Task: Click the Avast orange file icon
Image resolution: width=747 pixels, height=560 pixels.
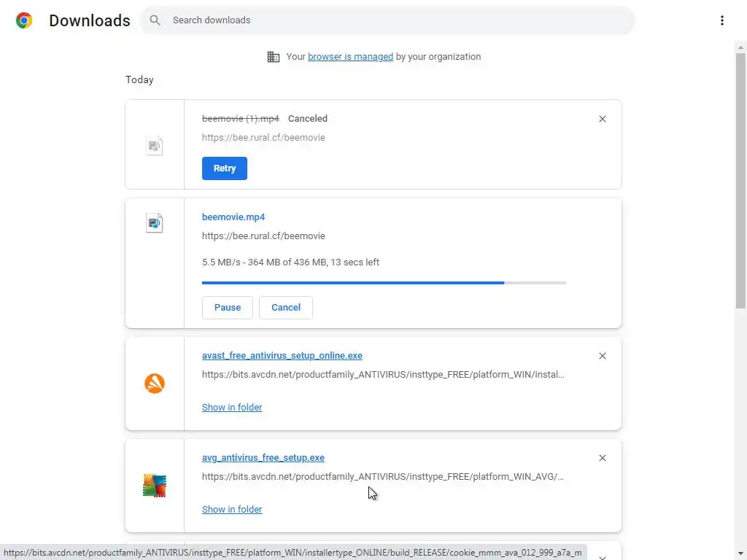Action: [155, 384]
